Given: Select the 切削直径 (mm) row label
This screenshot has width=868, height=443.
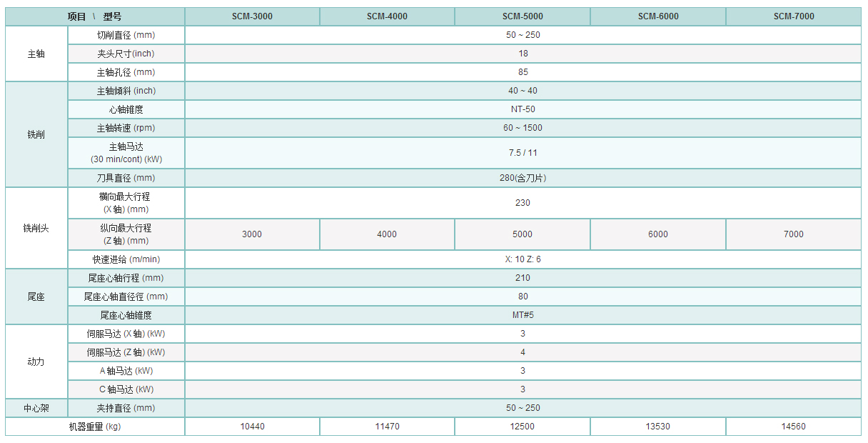Looking at the screenshot, I should 126,35.
